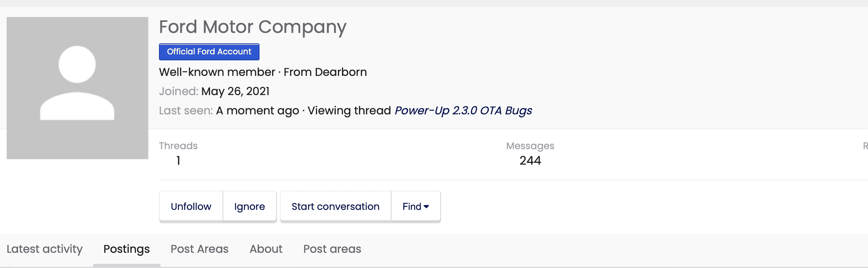Open the thread count number 1
Screen dimensions: 868x268
click(x=178, y=161)
